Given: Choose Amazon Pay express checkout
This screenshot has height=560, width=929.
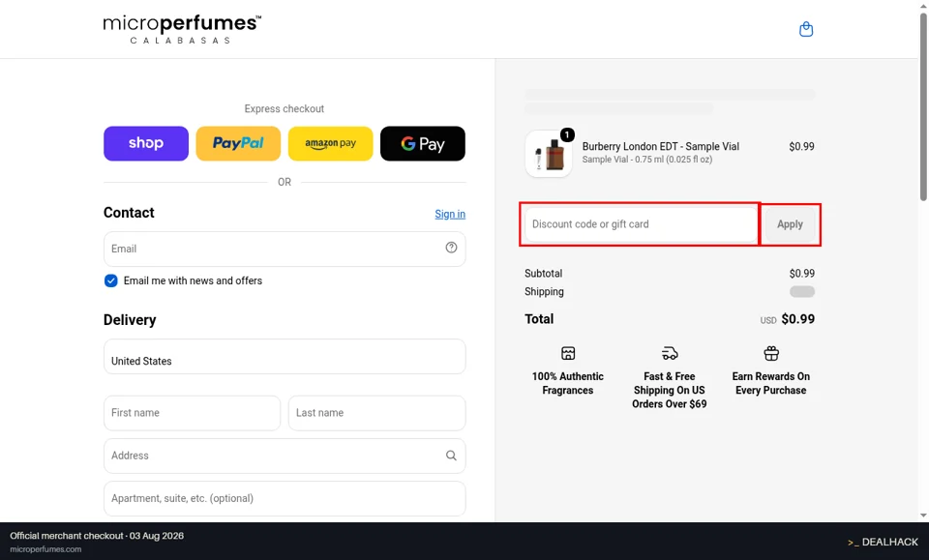Looking at the screenshot, I should [331, 143].
